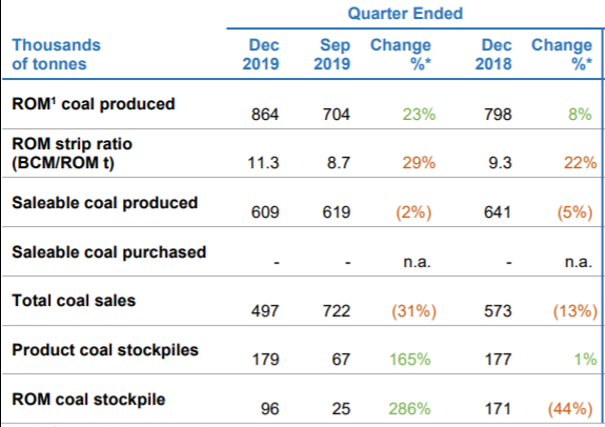This screenshot has height=427, width=605.
Task: Click the 'Product coal stockpiles' row label
Action: click(x=105, y=350)
